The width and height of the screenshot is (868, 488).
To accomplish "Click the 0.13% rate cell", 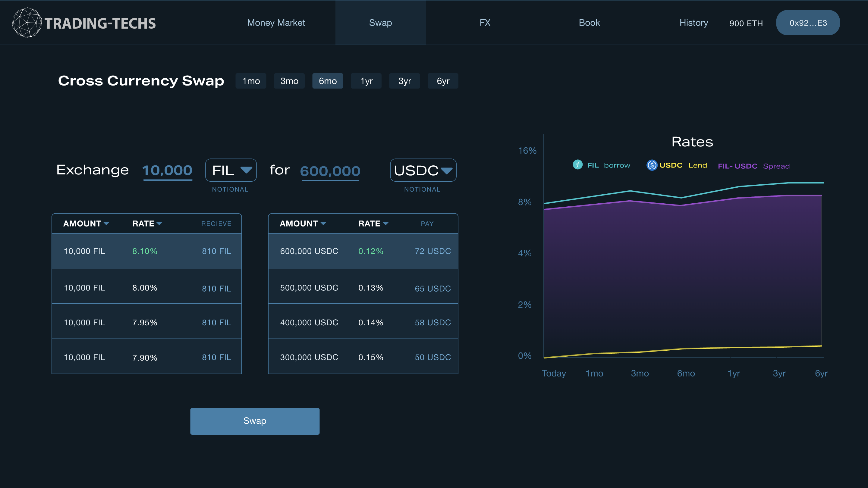I will tap(371, 288).
